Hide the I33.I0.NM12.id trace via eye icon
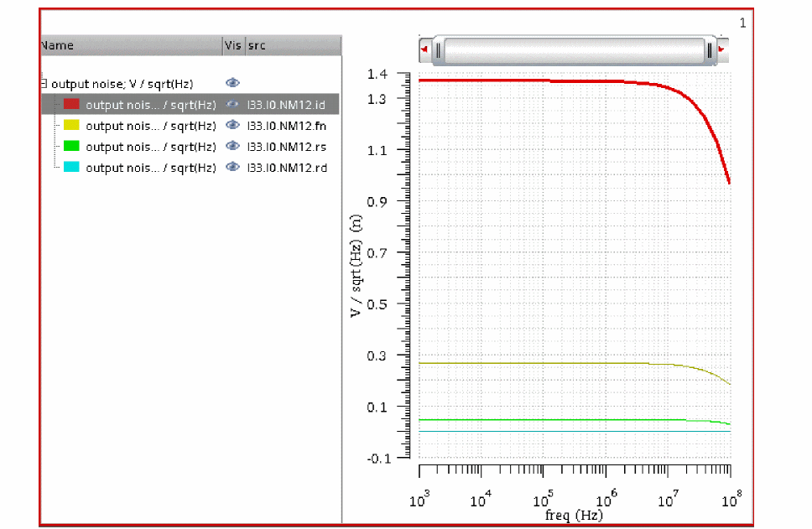This screenshot has width=812, height=529. point(233,104)
